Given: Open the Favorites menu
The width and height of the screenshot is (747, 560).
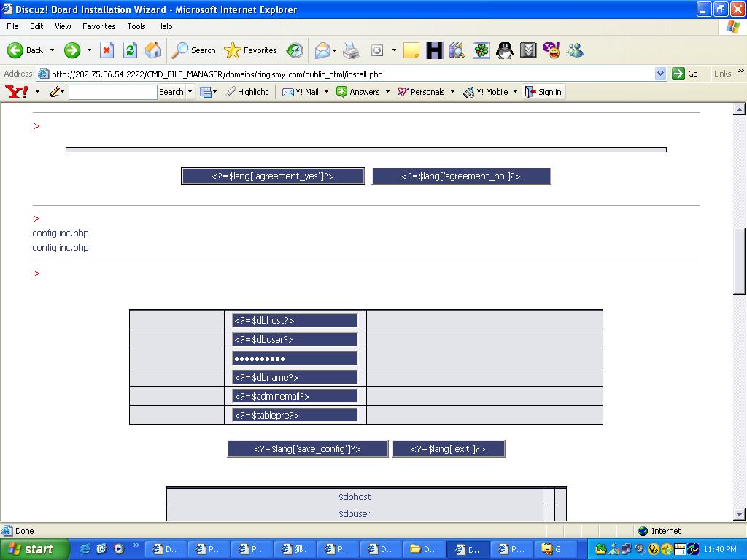Looking at the screenshot, I should point(98,26).
